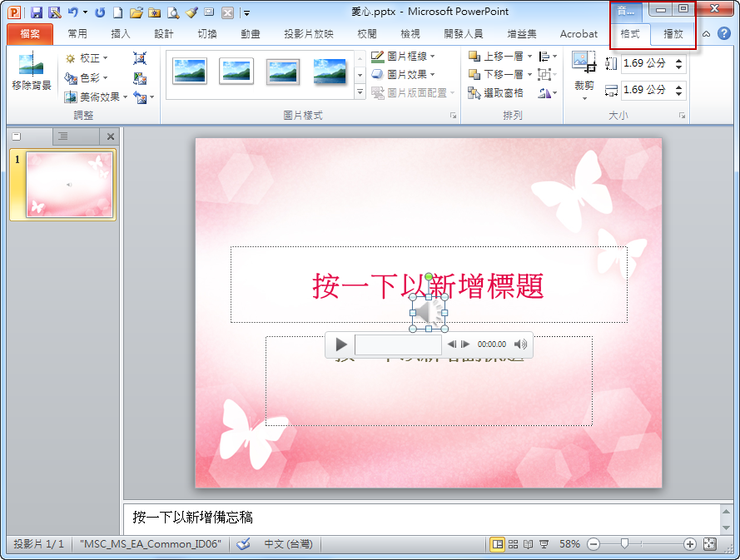Switch to Reading View icon
The image size is (740, 560).
click(528, 544)
